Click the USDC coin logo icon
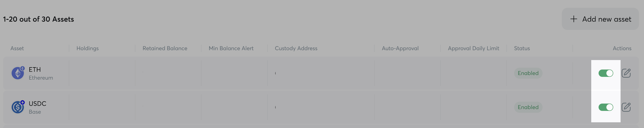 pyautogui.click(x=18, y=107)
